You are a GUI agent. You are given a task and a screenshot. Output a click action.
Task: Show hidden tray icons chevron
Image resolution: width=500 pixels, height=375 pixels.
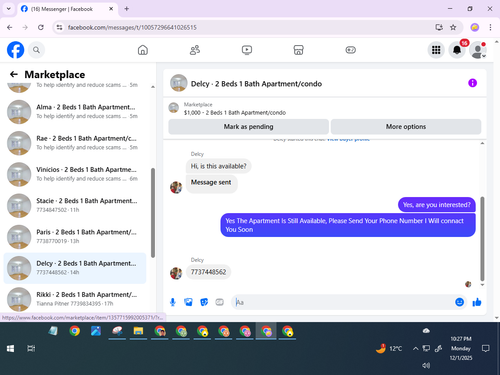416,349
